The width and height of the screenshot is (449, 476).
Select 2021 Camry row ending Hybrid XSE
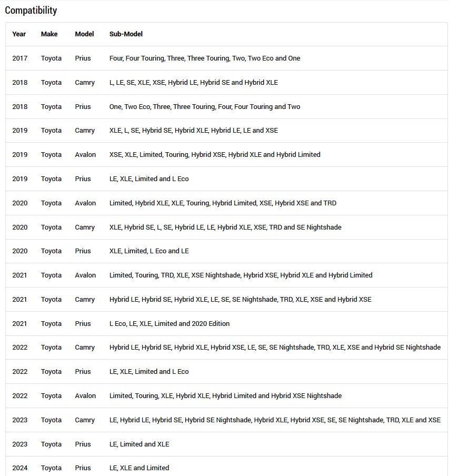(x=226, y=299)
